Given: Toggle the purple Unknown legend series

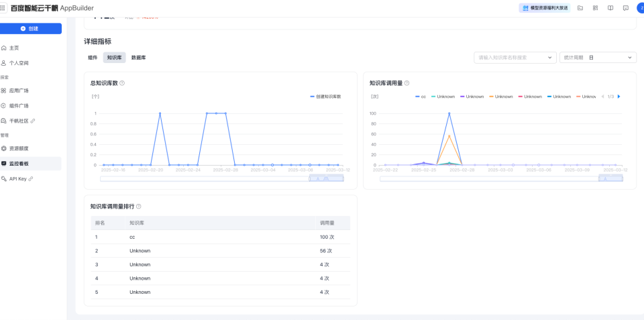Looking at the screenshot, I should (472, 97).
